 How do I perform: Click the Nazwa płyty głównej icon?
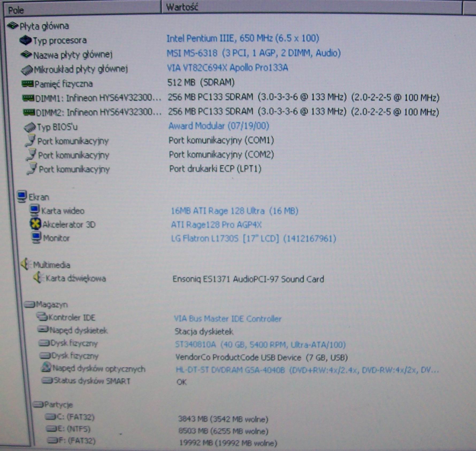(x=26, y=54)
